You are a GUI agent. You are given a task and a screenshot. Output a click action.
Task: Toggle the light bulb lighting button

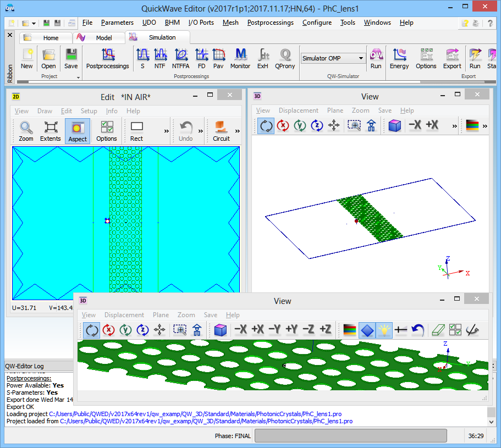click(x=384, y=330)
